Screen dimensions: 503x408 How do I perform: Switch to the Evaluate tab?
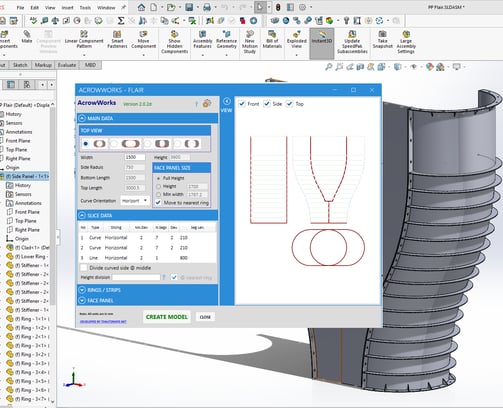[x=67, y=65]
